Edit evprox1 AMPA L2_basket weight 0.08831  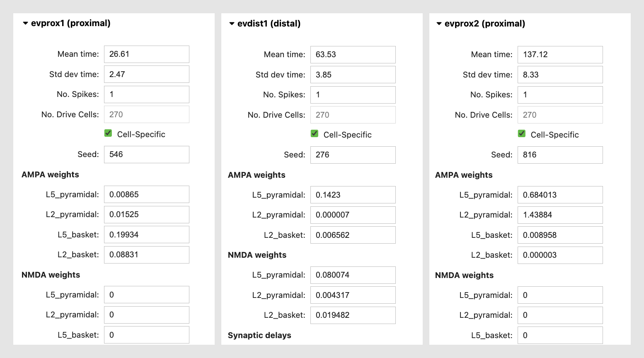click(146, 255)
